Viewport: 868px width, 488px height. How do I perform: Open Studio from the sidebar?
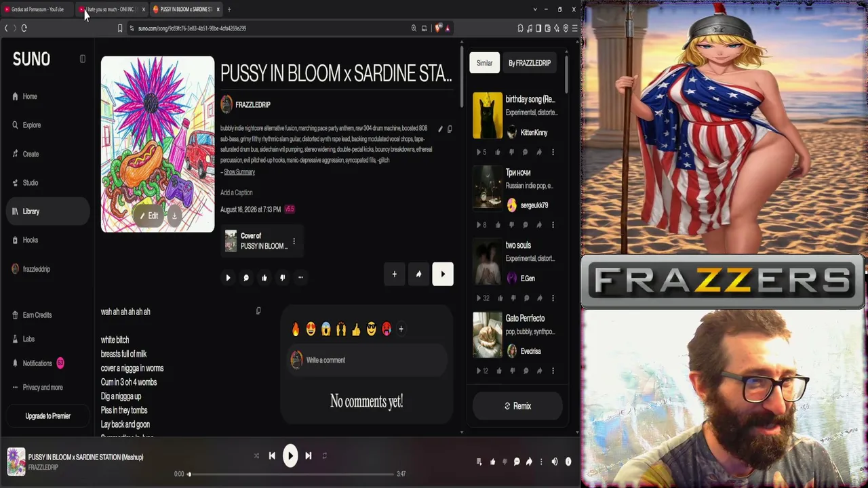tap(25, 183)
